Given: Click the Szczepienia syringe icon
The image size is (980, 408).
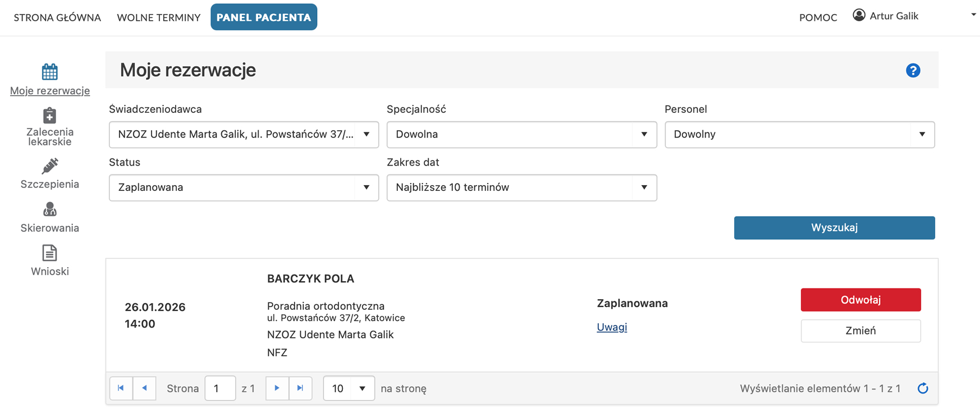Looking at the screenshot, I should coord(49,166).
